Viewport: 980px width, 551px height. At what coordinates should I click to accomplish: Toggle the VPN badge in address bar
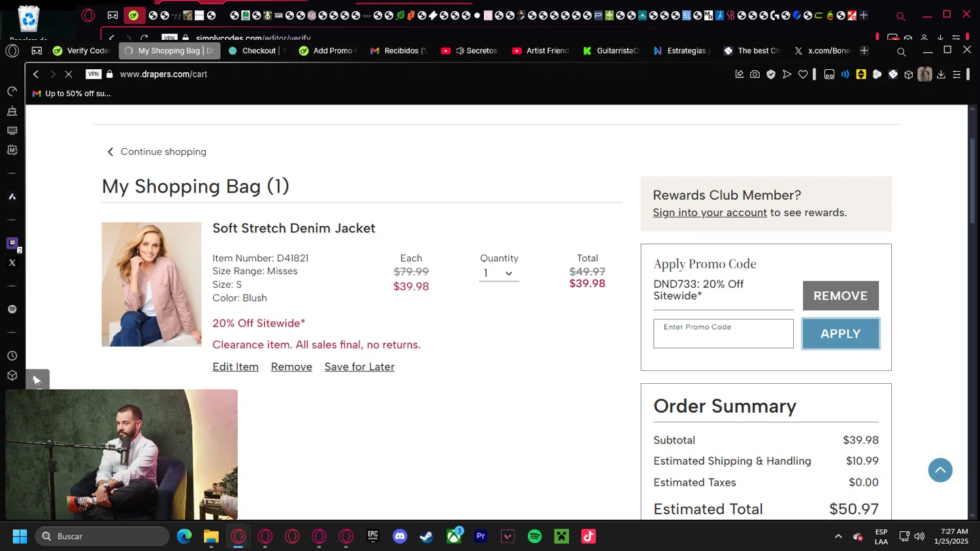[93, 74]
